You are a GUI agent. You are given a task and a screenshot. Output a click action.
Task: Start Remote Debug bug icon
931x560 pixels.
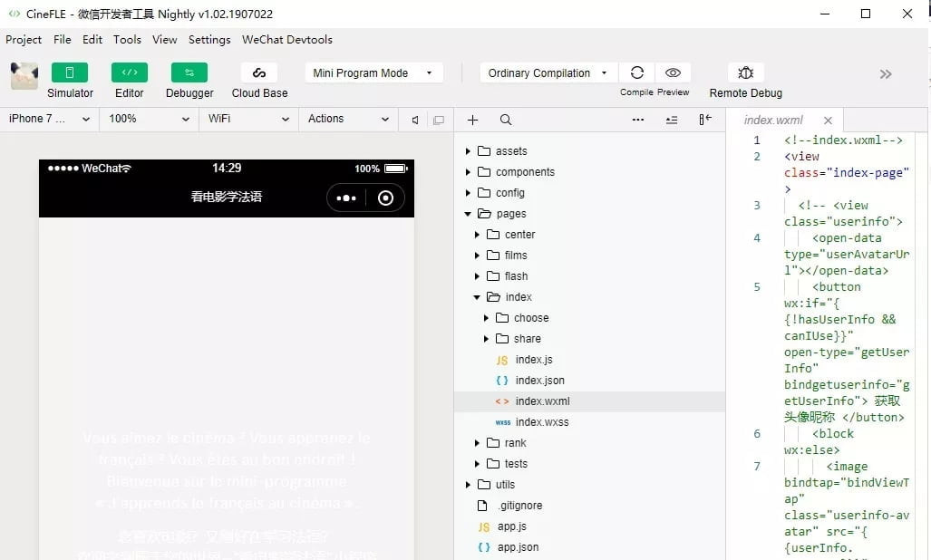point(745,73)
